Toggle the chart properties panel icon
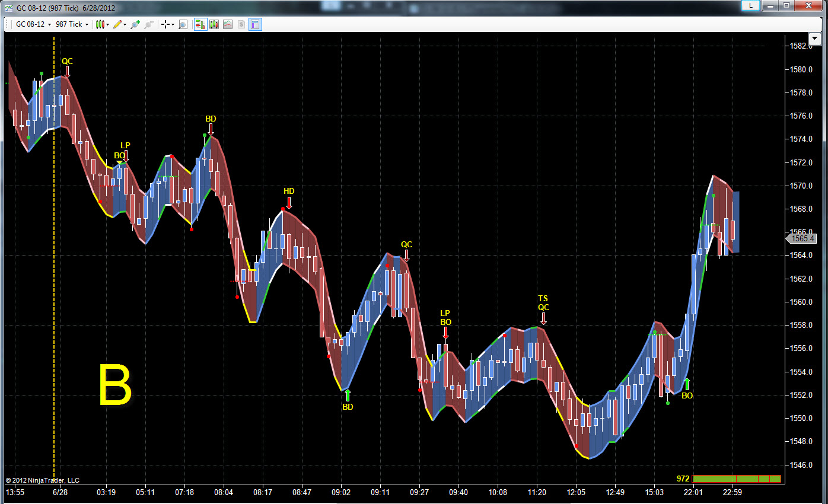Viewport: 828px width, 504px height. 256,24
